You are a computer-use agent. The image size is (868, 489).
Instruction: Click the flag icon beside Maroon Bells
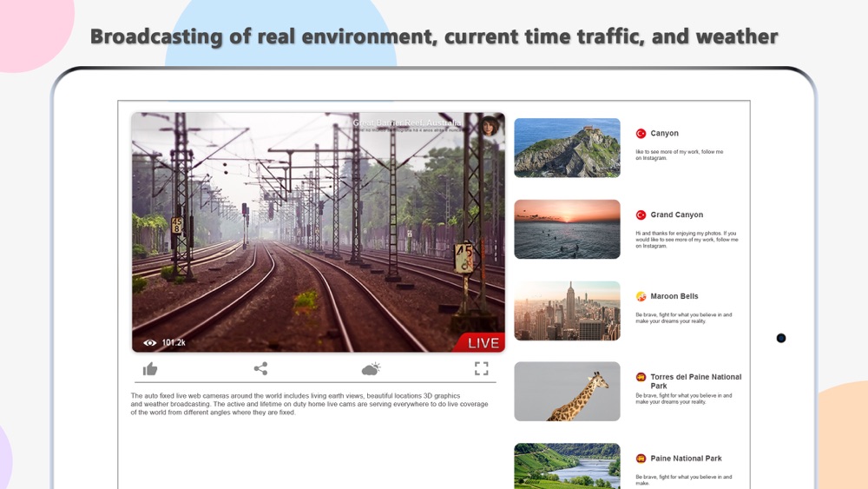641,296
